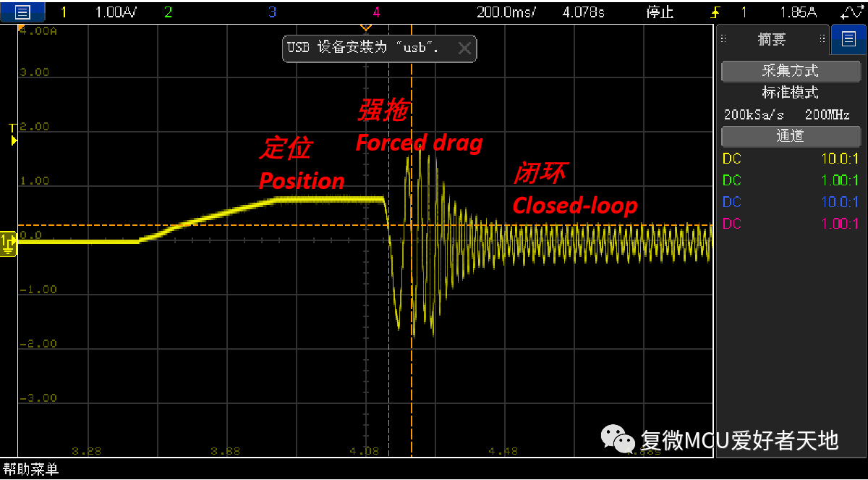Screen dimensions: 868x480
Task: Open the 4.078s horizontal delay setting
Action: (x=582, y=12)
